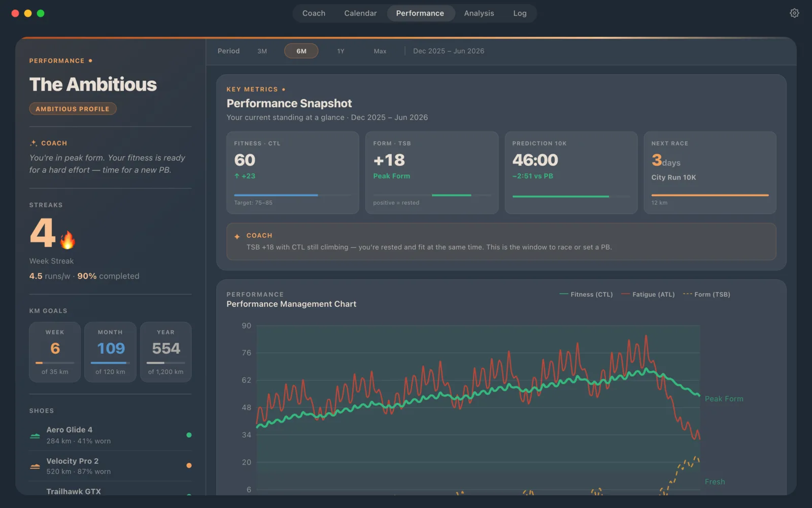This screenshot has width=812, height=508.
Task: Go to the Analysis tab
Action: (479, 13)
